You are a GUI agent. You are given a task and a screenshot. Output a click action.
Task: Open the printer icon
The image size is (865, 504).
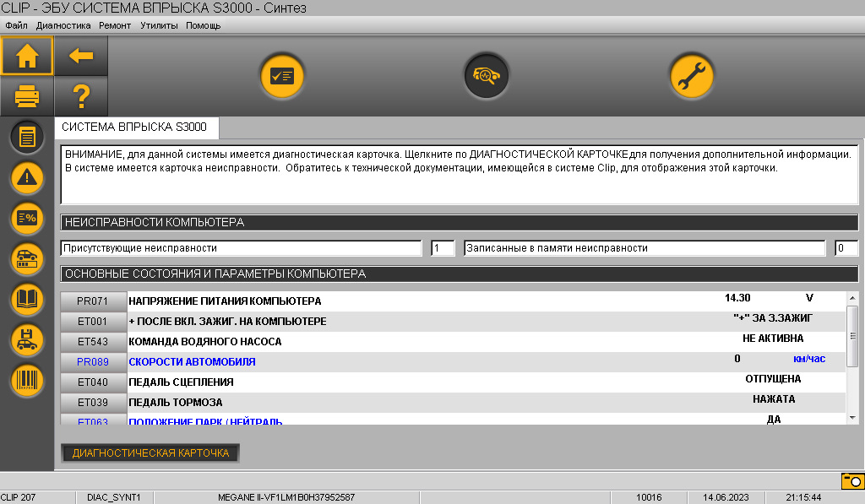[27, 96]
